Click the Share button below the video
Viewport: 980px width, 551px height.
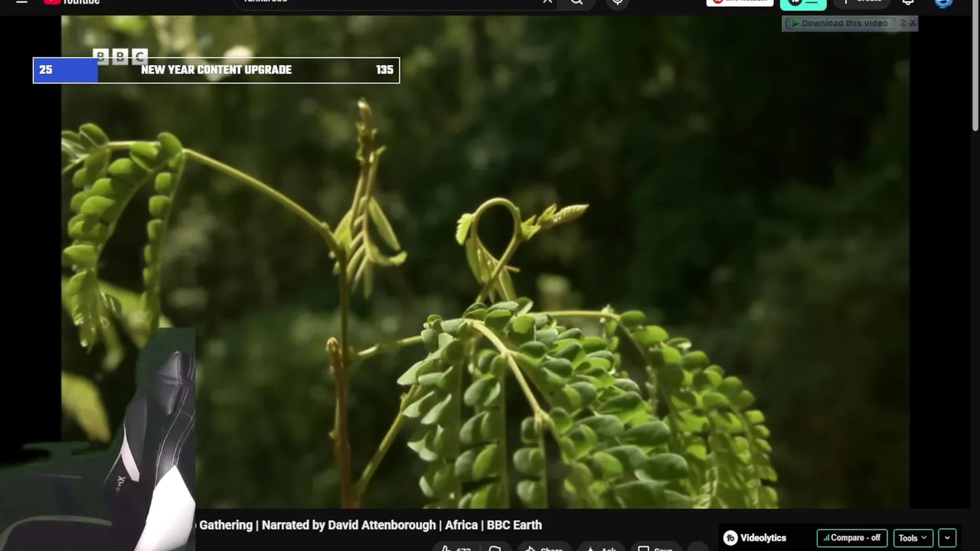[x=544, y=548]
